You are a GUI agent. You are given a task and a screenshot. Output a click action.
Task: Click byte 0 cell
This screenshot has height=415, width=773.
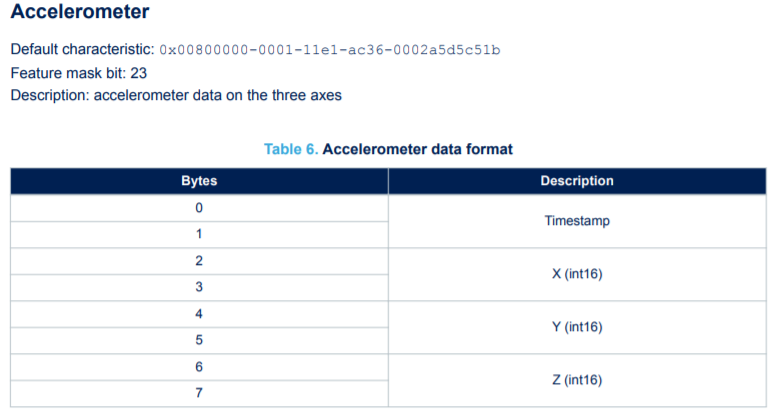point(199,208)
